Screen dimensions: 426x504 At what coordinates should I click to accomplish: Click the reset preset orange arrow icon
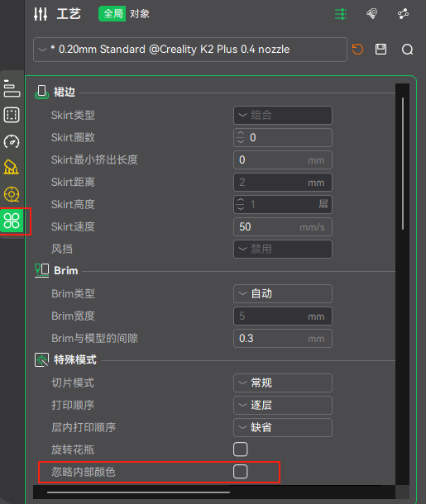[357, 50]
